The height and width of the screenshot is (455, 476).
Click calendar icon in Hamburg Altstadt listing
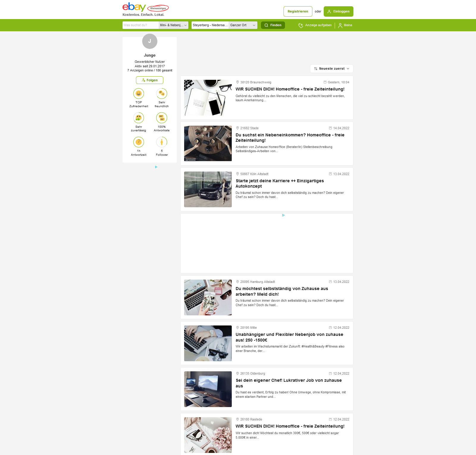tap(330, 282)
